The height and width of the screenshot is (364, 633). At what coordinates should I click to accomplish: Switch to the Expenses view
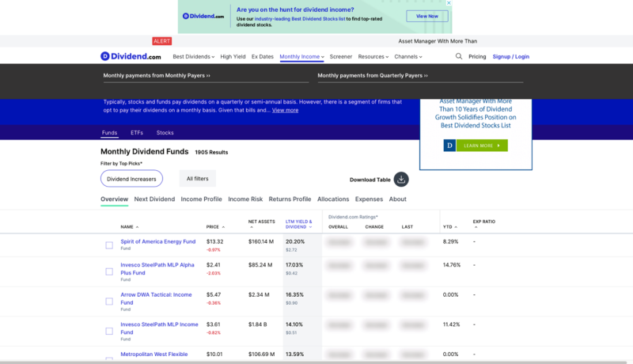(x=369, y=199)
